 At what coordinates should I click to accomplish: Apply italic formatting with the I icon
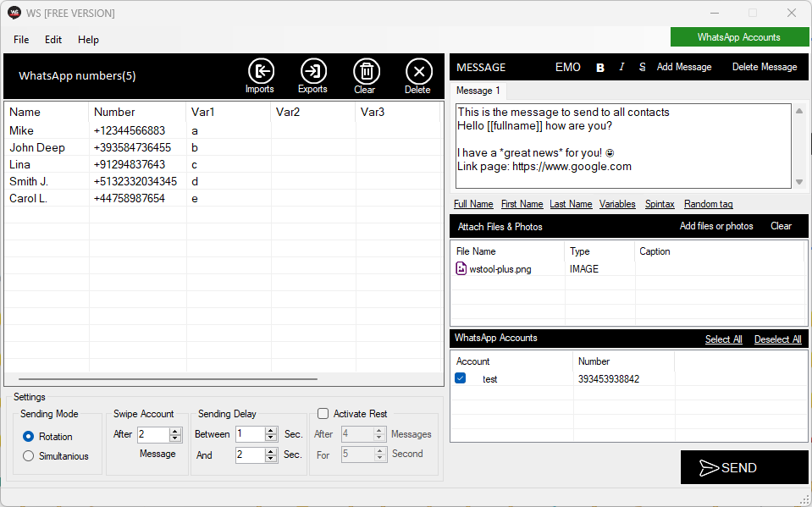pyautogui.click(x=621, y=67)
